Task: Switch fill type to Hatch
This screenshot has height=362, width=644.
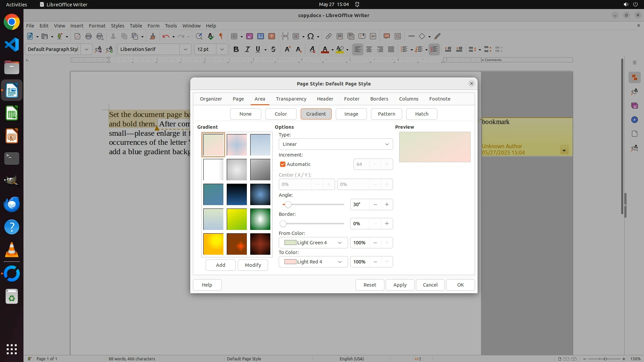Action: pyautogui.click(x=422, y=114)
